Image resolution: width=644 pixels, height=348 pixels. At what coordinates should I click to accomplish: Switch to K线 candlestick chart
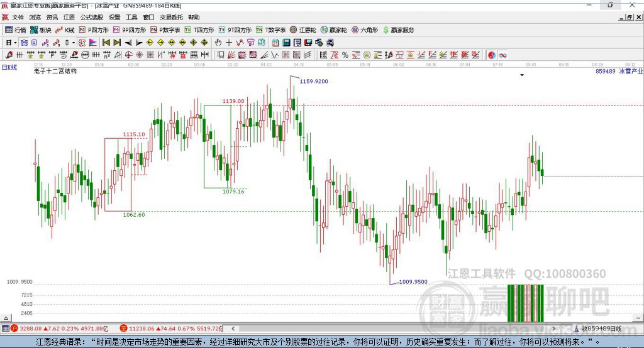[x=65, y=30]
